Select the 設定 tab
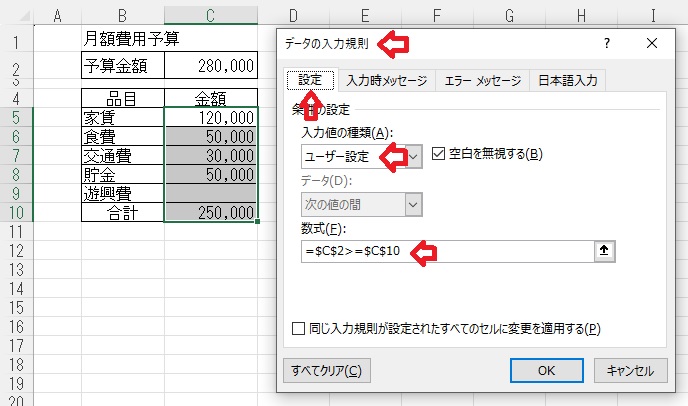Image resolution: width=688 pixels, height=406 pixels. 308,81
